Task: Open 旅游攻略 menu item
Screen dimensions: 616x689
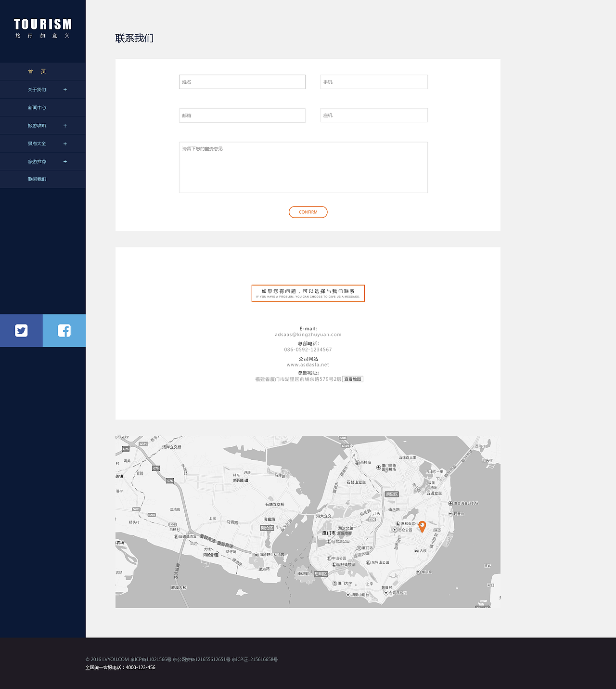Action: pos(37,126)
